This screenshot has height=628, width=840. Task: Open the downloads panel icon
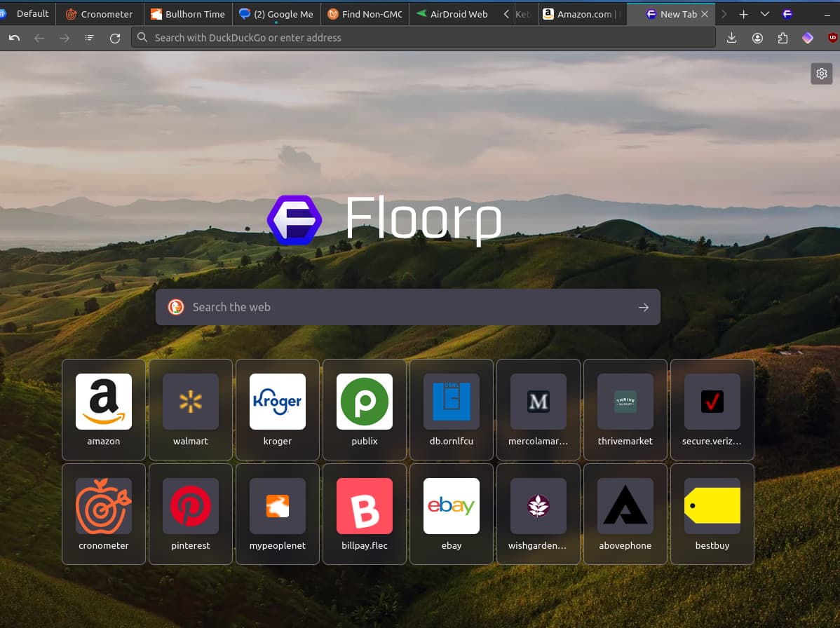pyautogui.click(x=731, y=38)
